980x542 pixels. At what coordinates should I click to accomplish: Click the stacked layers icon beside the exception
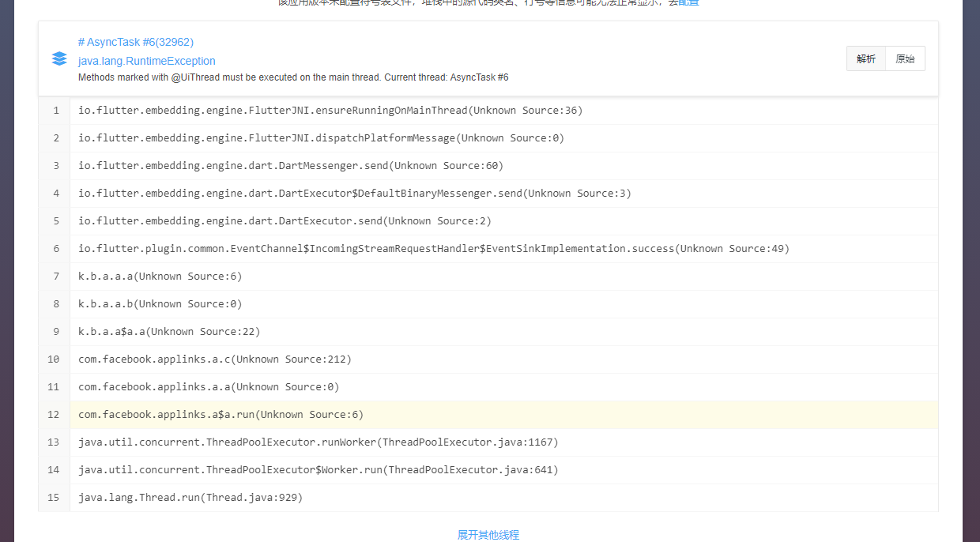(x=59, y=58)
